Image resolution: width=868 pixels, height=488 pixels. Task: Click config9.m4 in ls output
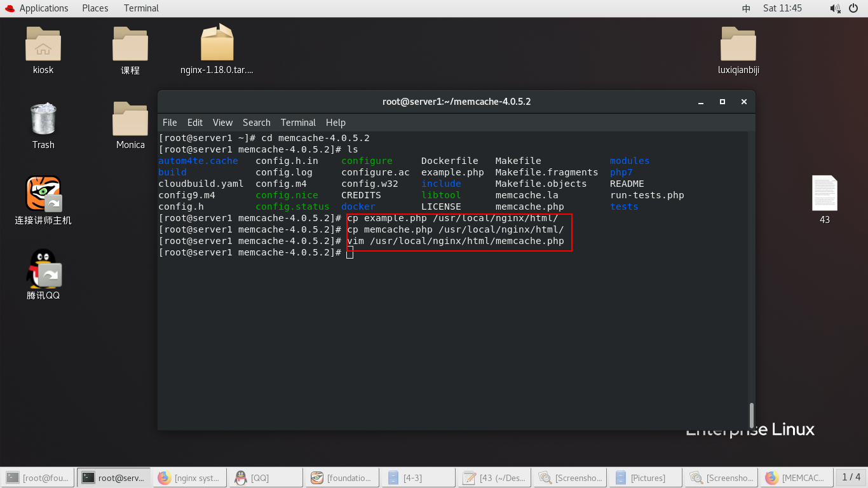point(187,195)
